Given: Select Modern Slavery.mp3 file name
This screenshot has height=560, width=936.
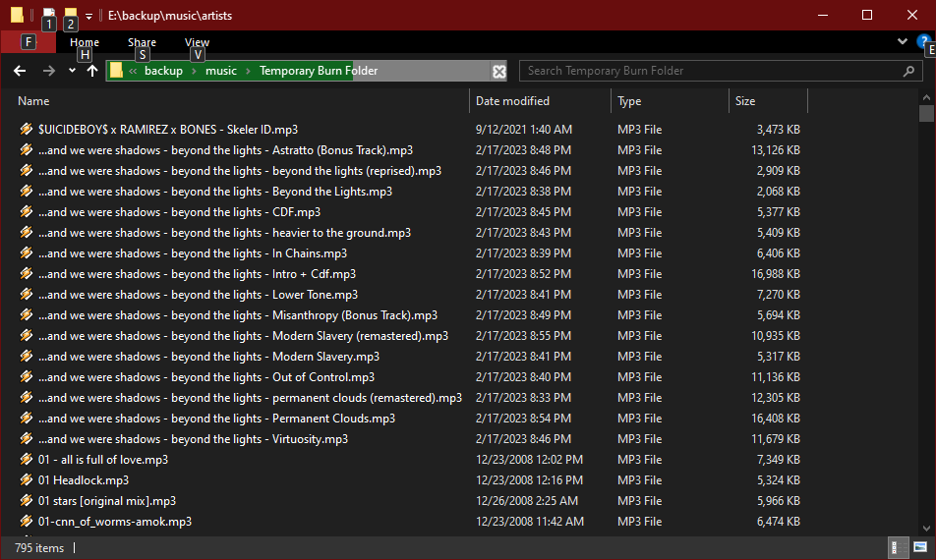Looking at the screenshot, I should (x=208, y=357).
